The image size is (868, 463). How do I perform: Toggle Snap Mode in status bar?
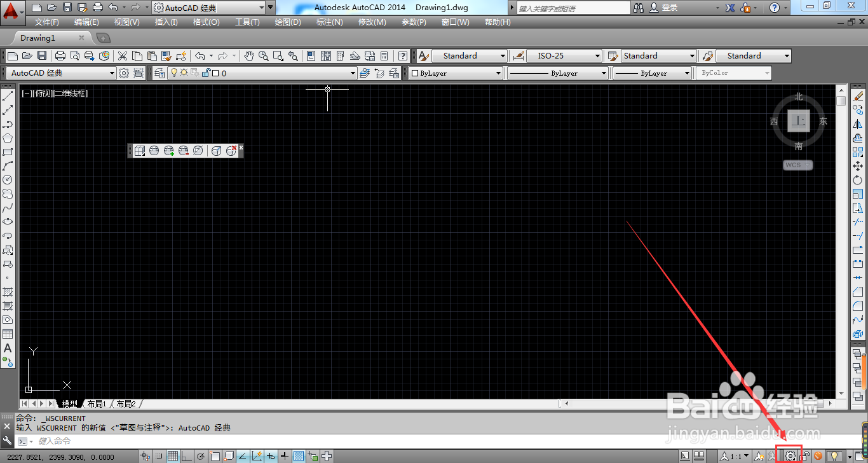point(159,456)
